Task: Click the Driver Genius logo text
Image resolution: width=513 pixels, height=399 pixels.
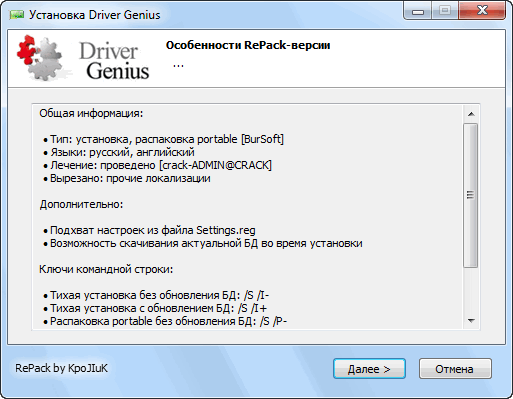Action: 114,61
